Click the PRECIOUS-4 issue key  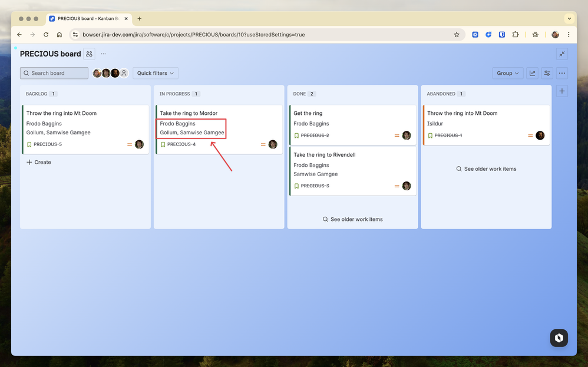pos(181,144)
